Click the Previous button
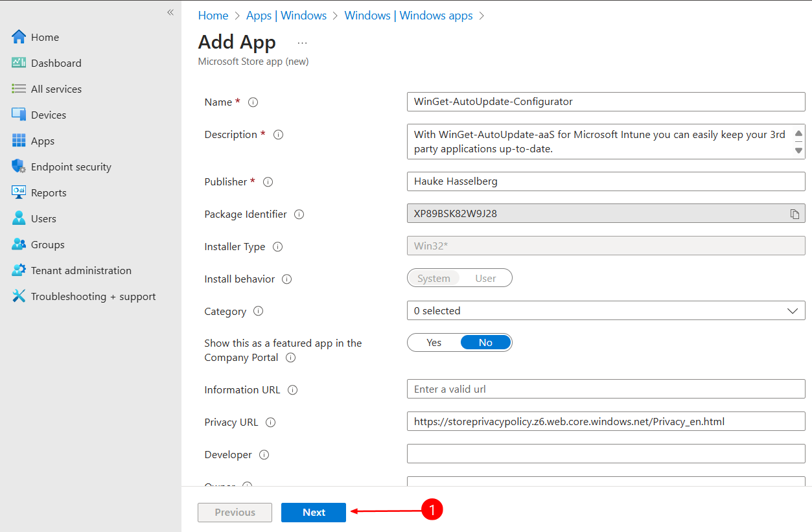 click(x=235, y=513)
